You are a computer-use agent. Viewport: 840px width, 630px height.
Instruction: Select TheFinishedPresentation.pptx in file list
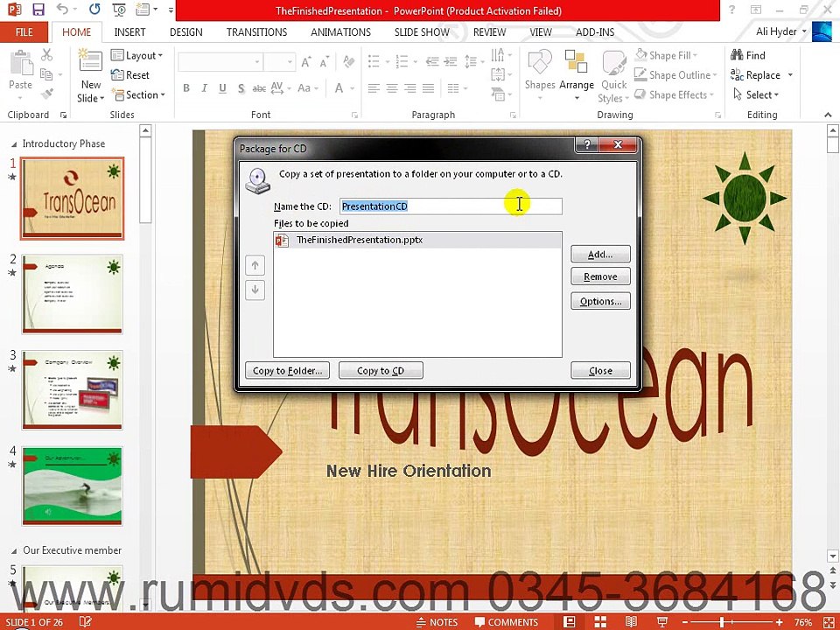pos(417,240)
